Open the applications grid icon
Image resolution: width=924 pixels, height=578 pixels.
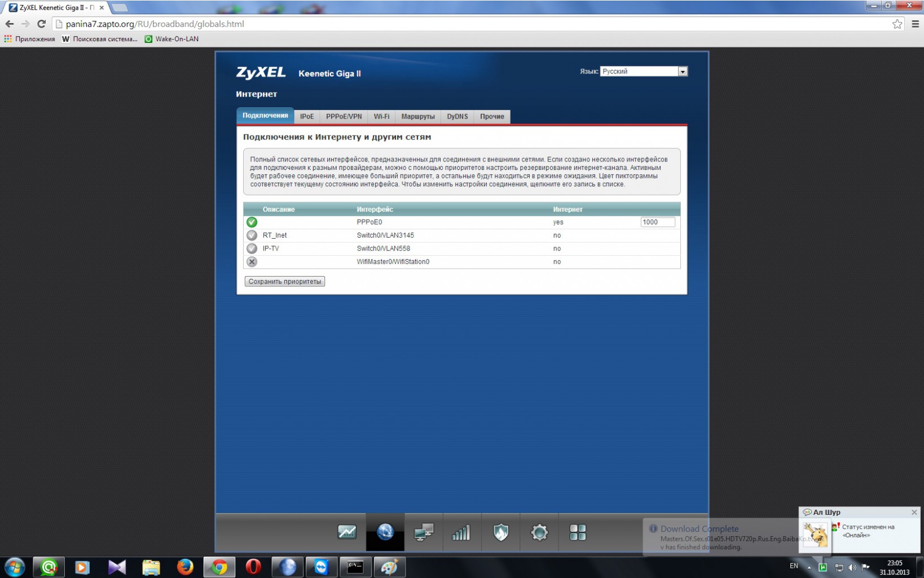tap(578, 532)
